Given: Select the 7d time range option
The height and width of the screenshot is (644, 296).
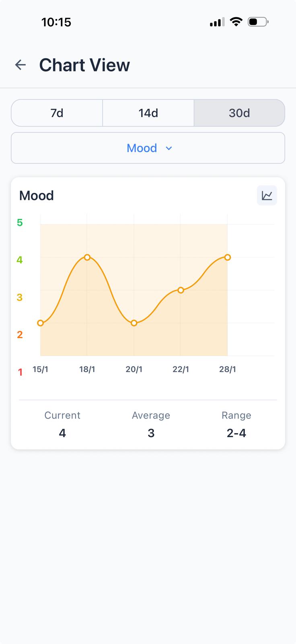Looking at the screenshot, I should click(x=56, y=113).
